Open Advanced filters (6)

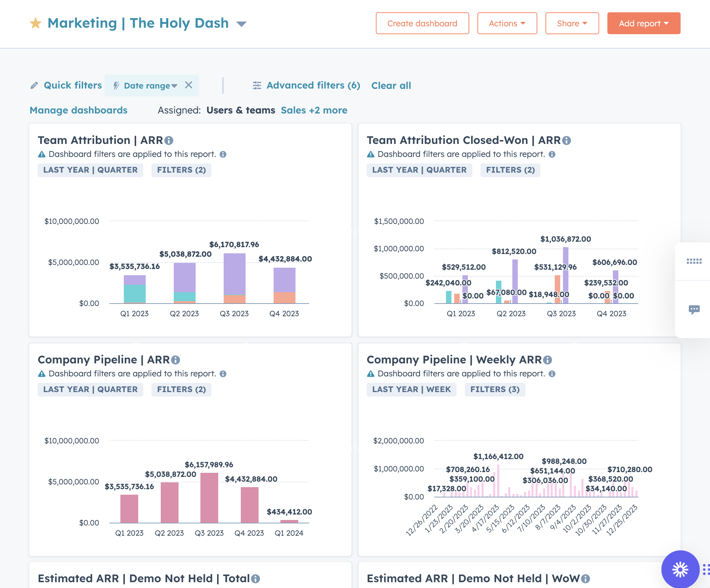pyautogui.click(x=313, y=85)
